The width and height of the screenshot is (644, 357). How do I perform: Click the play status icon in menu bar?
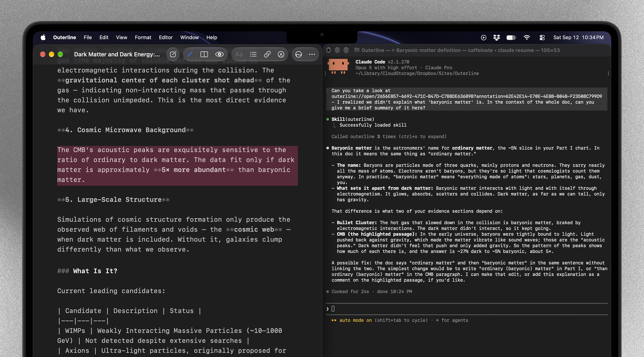point(484,37)
